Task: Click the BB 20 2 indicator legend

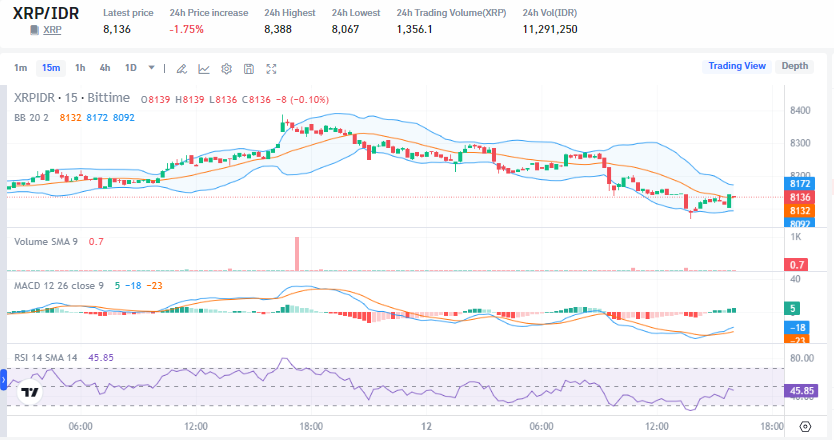Action: click(x=31, y=118)
